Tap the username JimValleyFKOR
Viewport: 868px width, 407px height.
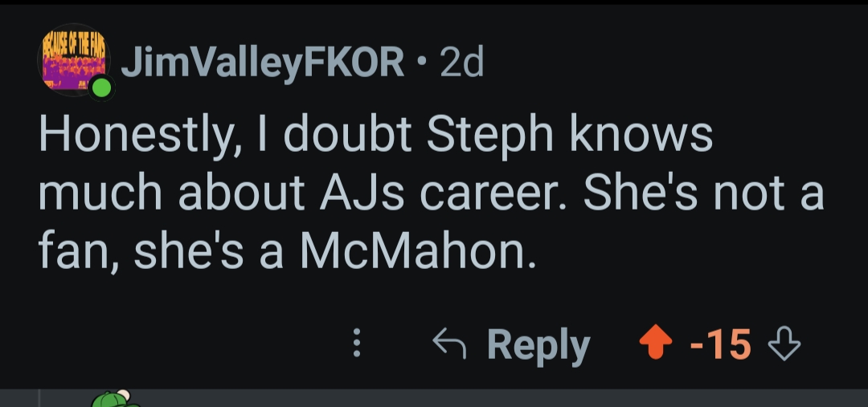click(263, 62)
